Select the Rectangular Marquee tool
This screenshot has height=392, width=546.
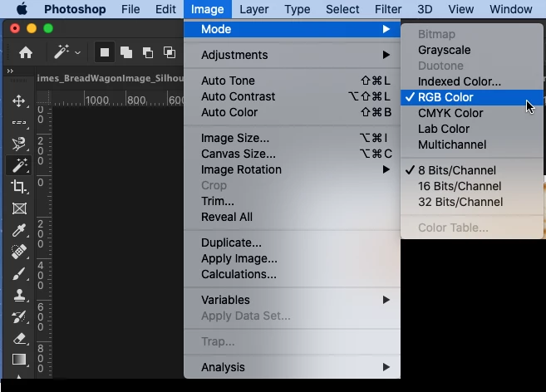click(x=19, y=122)
